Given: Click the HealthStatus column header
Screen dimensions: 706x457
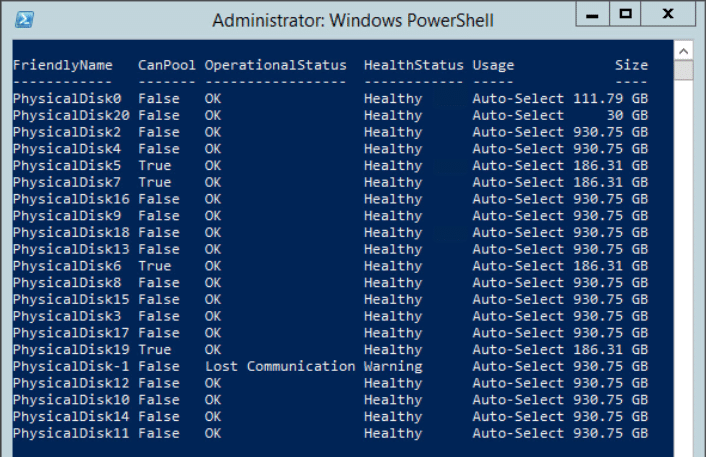Looking at the screenshot, I should pyautogui.click(x=413, y=66).
